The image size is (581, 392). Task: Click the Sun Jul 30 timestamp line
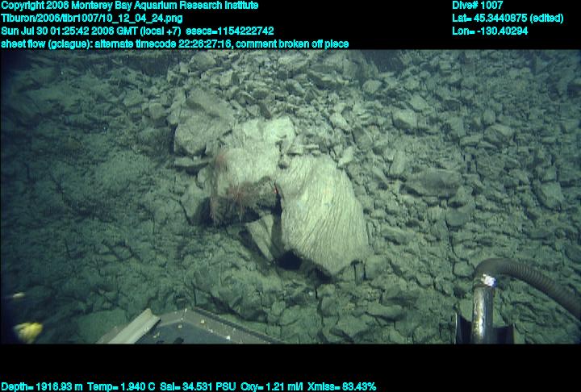137,31
